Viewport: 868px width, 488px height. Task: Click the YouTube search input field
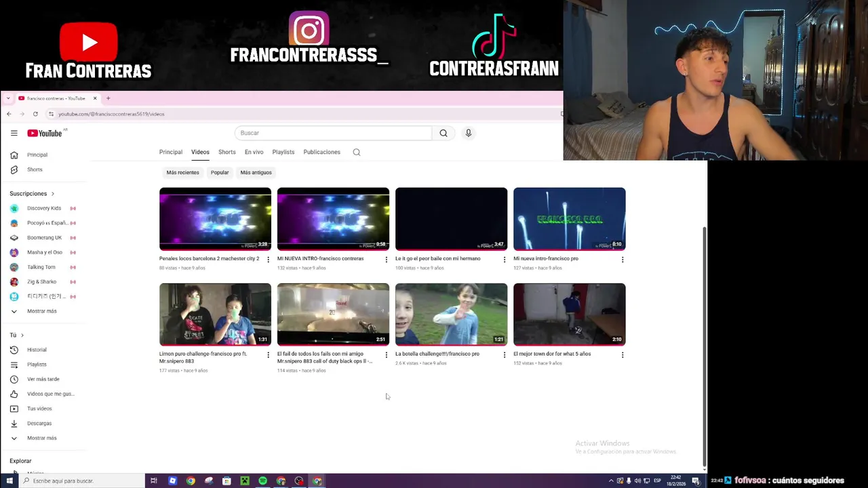coord(333,133)
